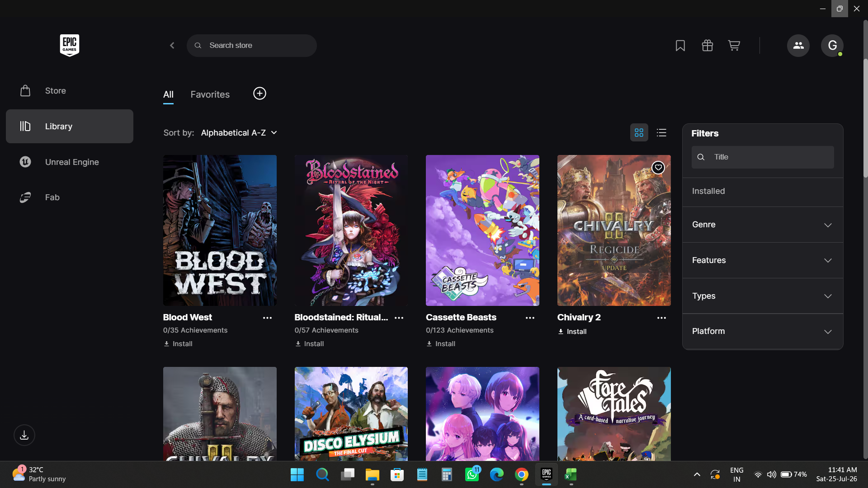Screen dimensions: 868x488
Task: Switch to the Favorites tab
Action: click(x=210, y=94)
